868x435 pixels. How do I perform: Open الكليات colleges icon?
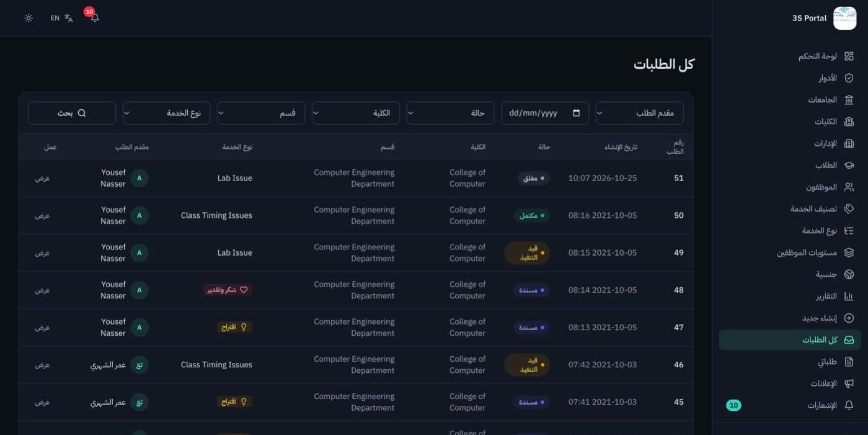(849, 122)
